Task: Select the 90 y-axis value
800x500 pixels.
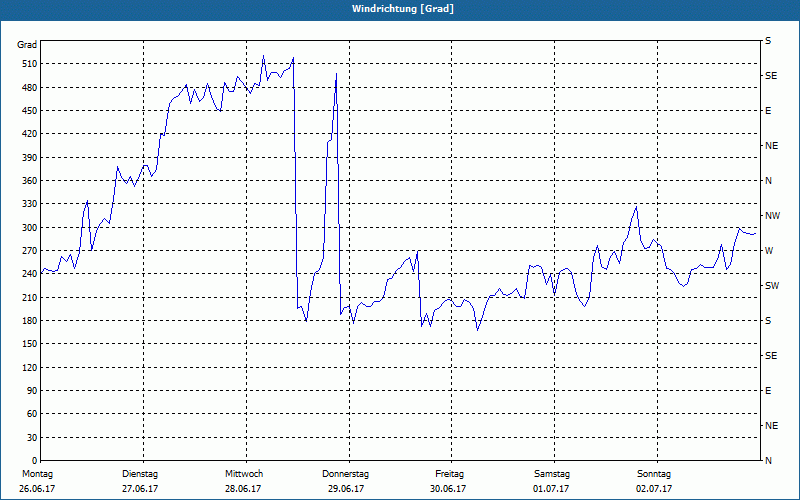Action: click(33, 391)
